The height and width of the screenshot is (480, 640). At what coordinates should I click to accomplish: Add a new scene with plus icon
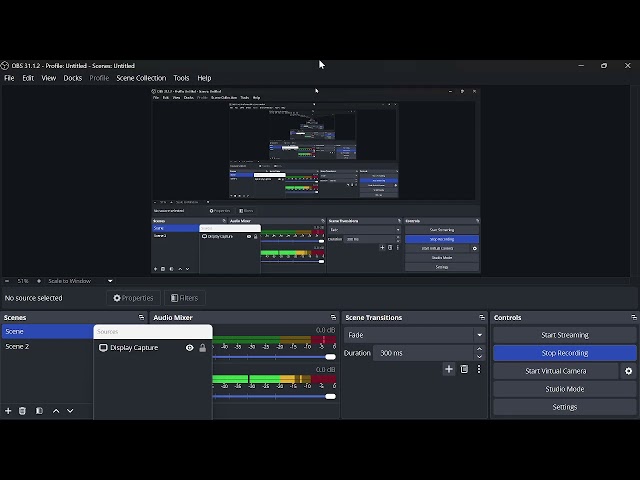pyautogui.click(x=8, y=411)
